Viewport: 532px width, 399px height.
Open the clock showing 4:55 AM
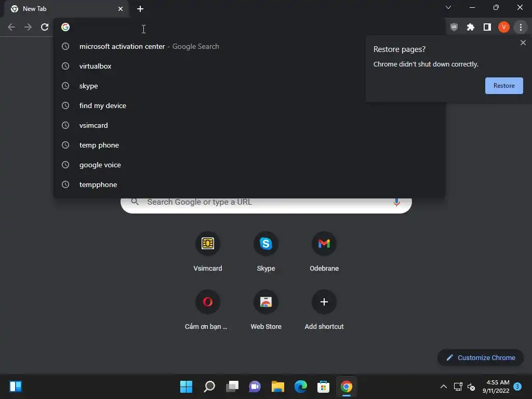click(x=496, y=387)
